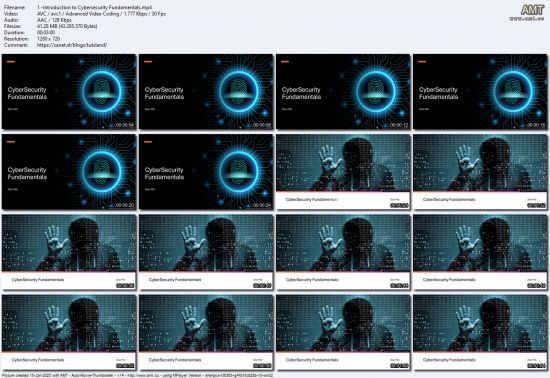Open the thumbnail frame stamped 00:00:24
This screenshot has width=550, height=378.
click(206, 172)
